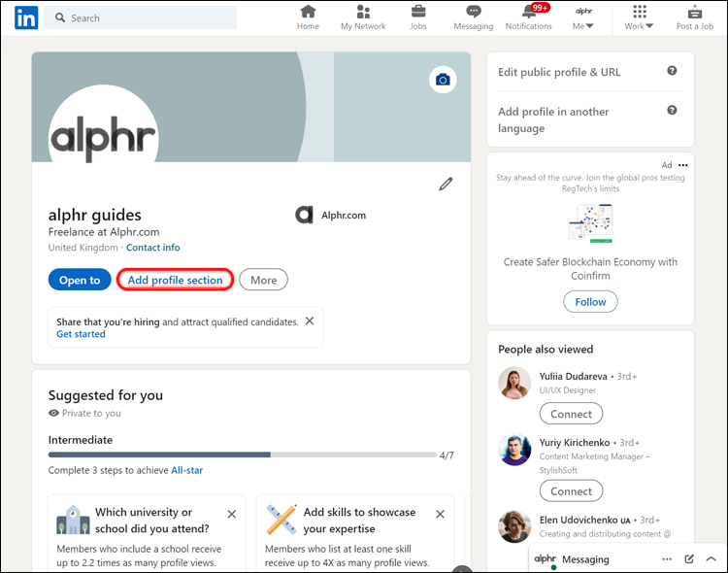Dismiss the university or school suggestion card

232,514
